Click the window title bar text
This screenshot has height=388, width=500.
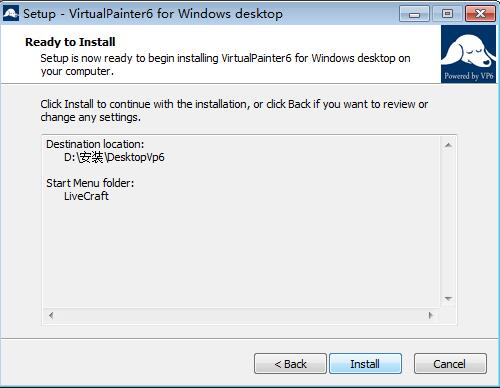coord(153,14)
